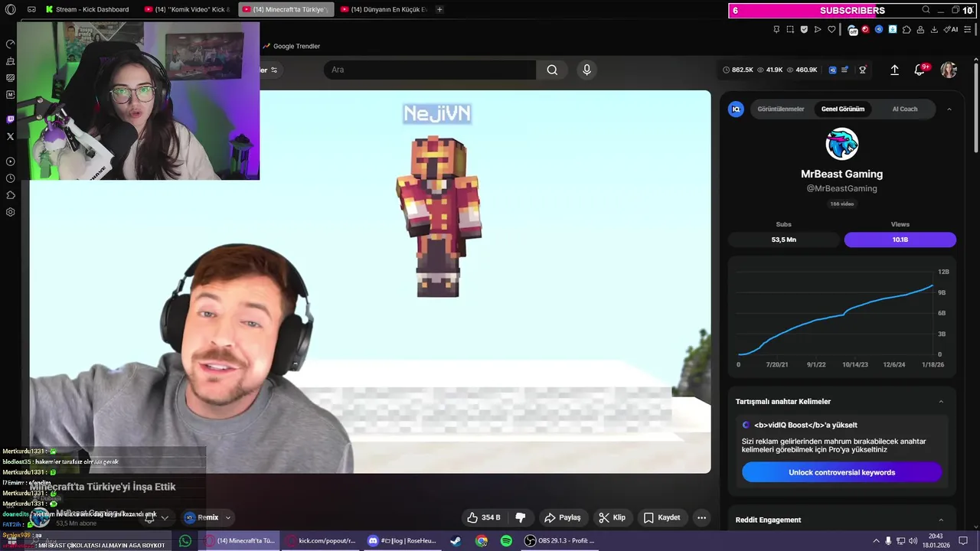980x551 pixels.
Task: Collapse the vidIQ panel chevron
Action: pos(949,109)
